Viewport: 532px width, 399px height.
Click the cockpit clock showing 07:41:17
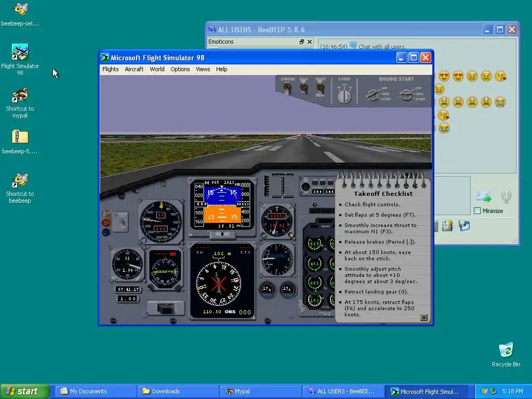tap(128, 289)
